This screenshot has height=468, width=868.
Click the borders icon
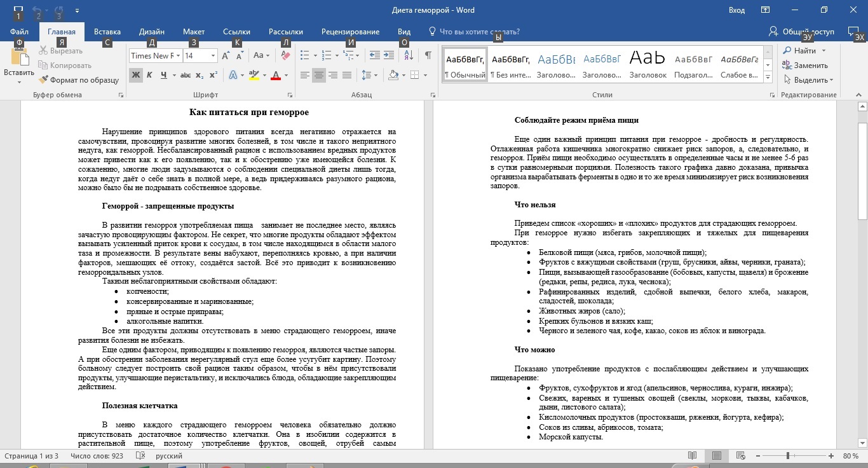click(414, 75)
